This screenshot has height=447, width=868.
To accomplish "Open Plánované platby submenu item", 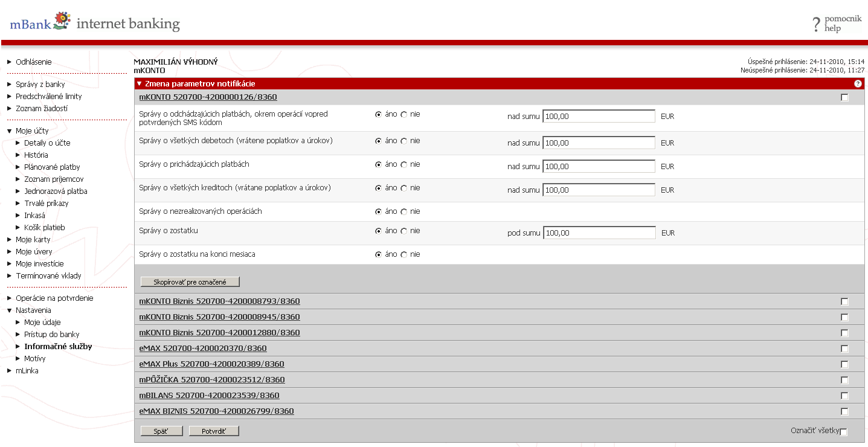I will [x=52, y=167].
